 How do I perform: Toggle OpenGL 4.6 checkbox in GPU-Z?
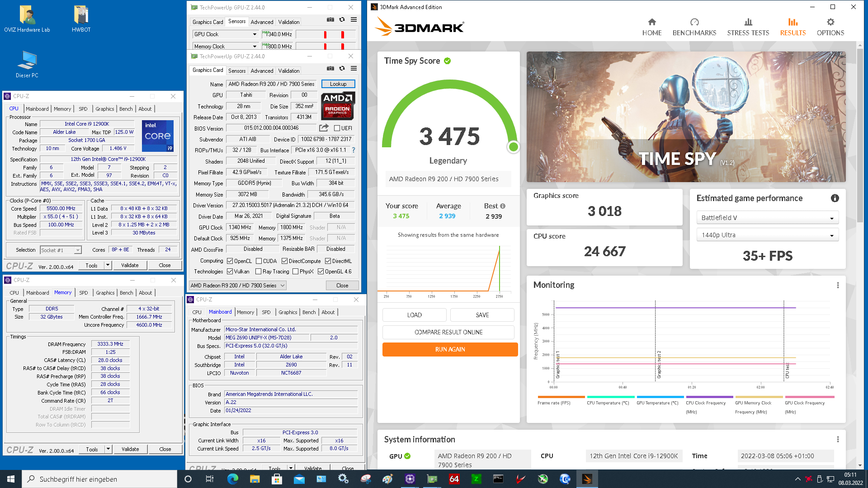tap(321, 272)
